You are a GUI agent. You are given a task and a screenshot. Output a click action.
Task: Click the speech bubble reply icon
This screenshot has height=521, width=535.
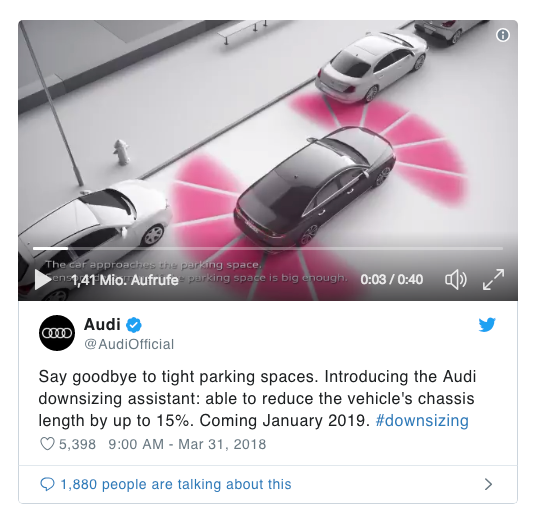(47, 484)
